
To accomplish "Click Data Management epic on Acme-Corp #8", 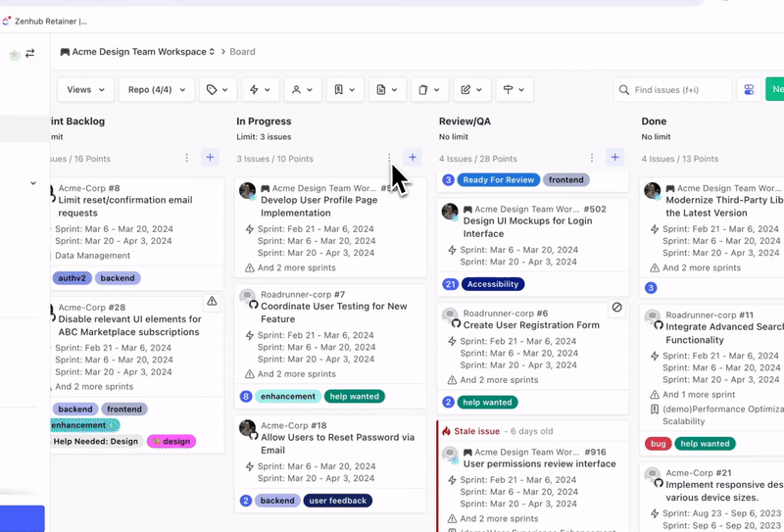I will [x=92, y=256].
